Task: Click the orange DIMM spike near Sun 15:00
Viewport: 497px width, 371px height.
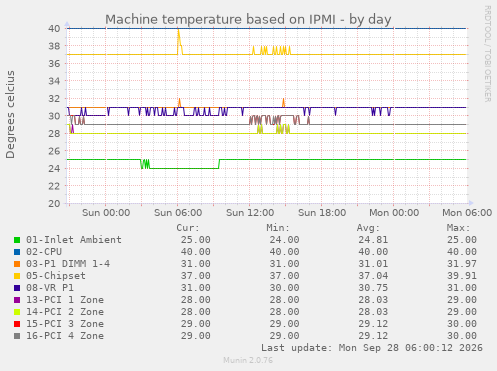Action: coord(284,102)
